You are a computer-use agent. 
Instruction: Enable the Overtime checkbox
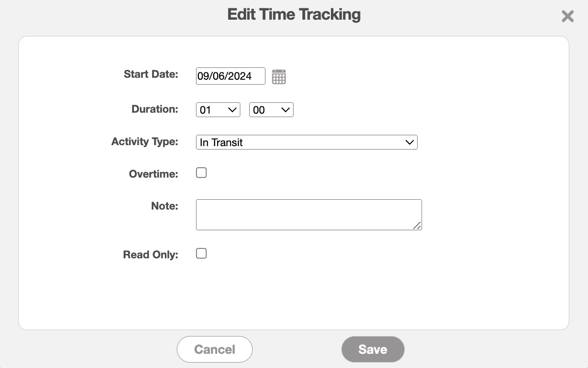201,173
